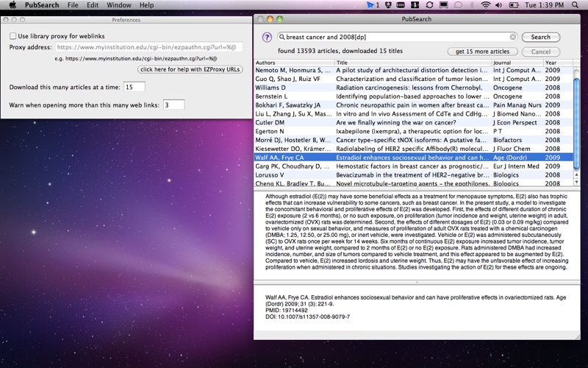Select the Liu L, Zhang J article row
Image resolution: width=588 pixels, height=368 pixels.
tap(414, 114)
